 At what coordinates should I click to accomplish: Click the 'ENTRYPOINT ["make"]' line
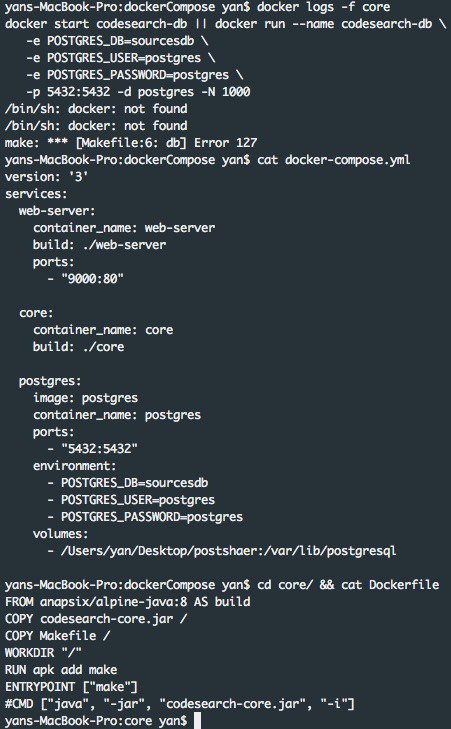(72, 687)
